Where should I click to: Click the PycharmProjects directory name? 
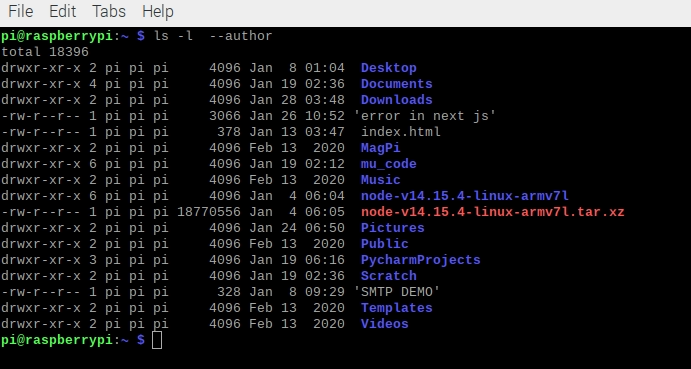(x=421, y=260)
